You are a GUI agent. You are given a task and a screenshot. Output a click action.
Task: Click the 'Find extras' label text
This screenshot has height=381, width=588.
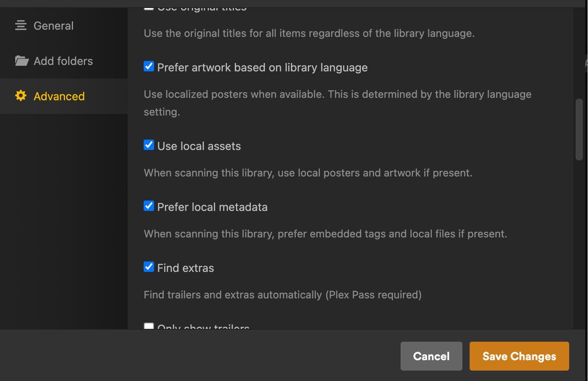coord(186,268)
